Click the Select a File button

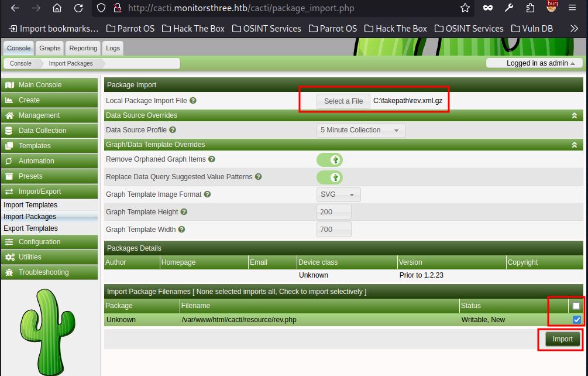pyautogui.click(x=343, y=101)
